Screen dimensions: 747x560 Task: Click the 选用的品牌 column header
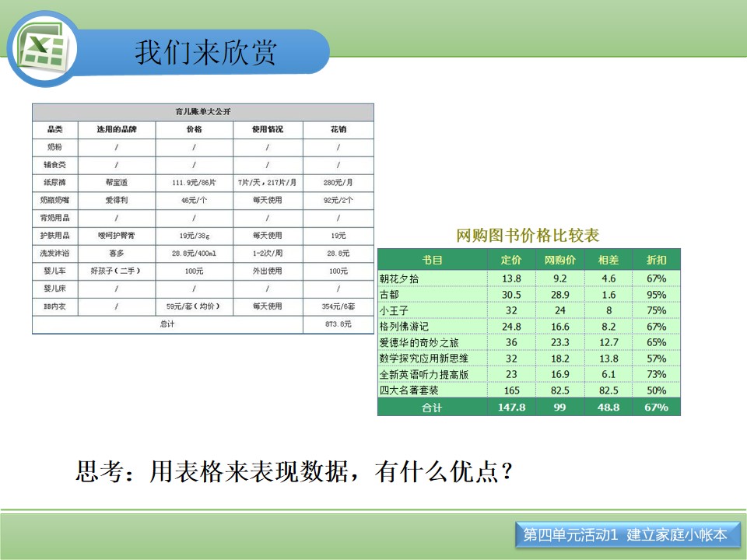(117, 130)
